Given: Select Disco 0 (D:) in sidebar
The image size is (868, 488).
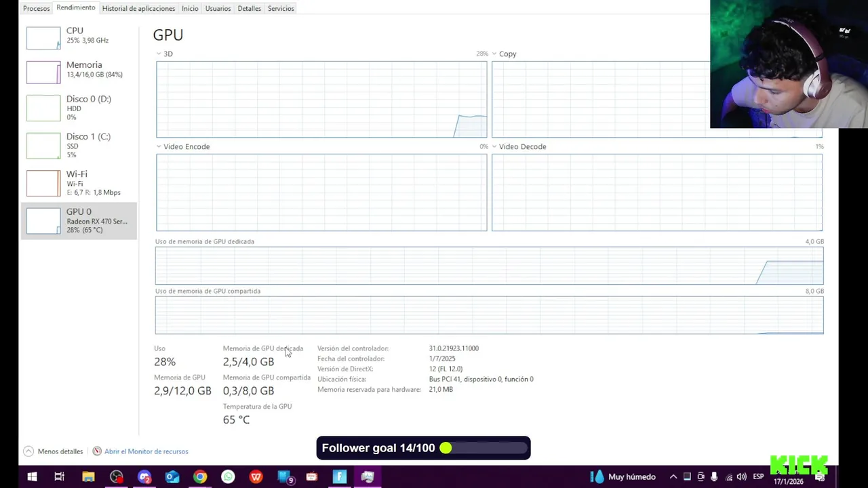Looking at the screenshot, I should click(79, 108).
